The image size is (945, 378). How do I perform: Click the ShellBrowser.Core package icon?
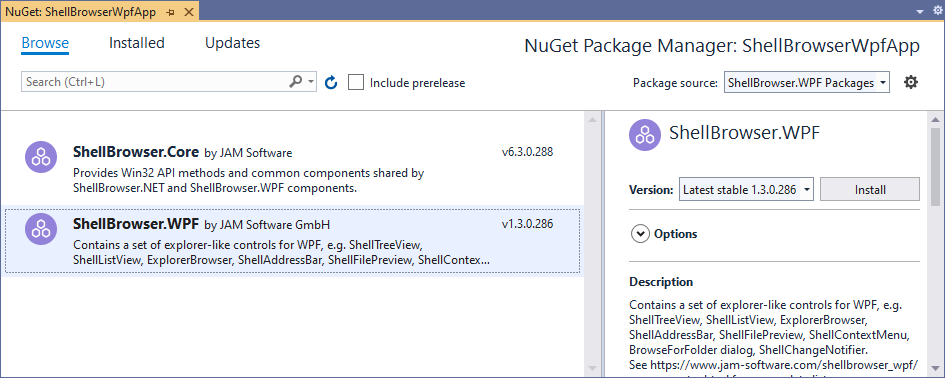[x=41, y=157]
